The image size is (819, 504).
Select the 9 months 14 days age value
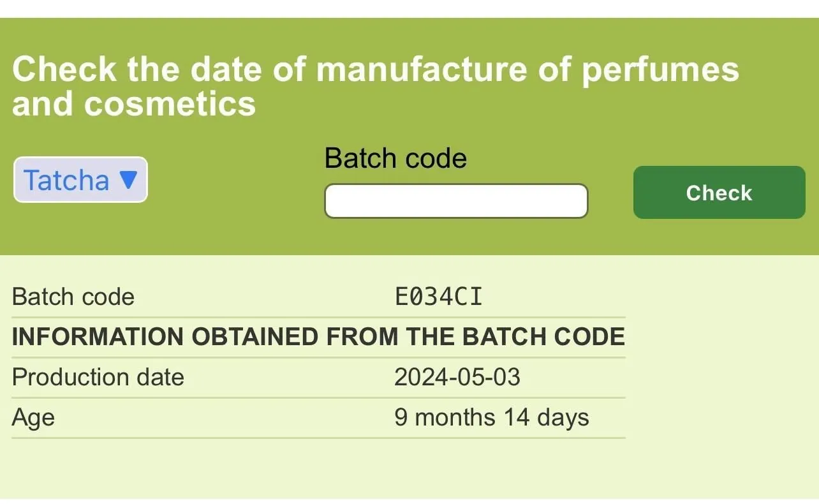coord(492,417)
